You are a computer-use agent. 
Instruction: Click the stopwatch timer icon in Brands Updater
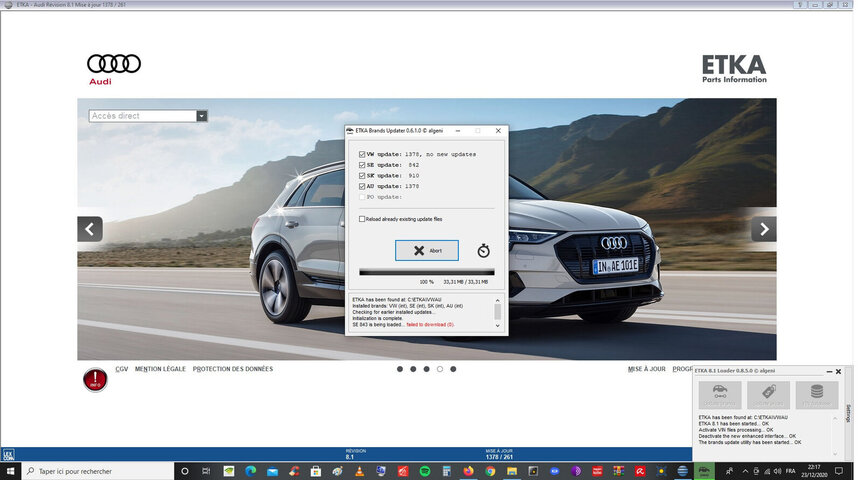point(483,251)
